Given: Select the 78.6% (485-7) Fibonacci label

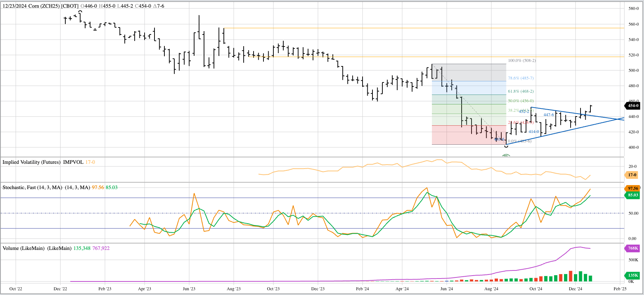Looking at the screenshot, I should pos(521,78).
